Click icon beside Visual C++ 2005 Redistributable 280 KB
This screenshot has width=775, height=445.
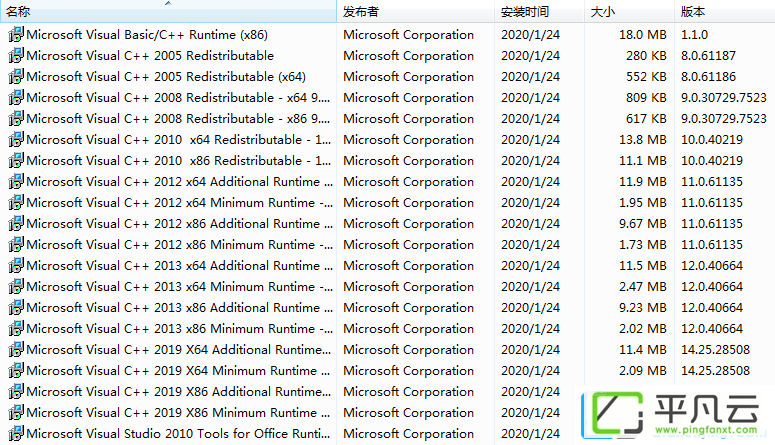point(16,55)
